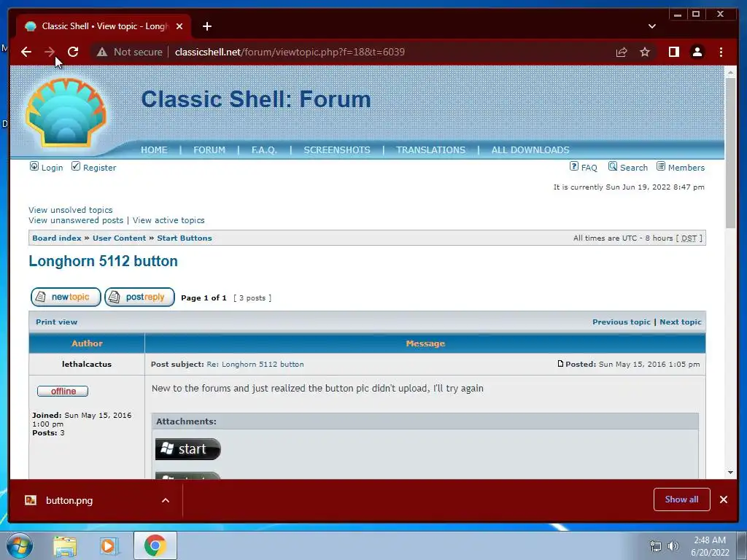Click the address bar URL

tap(290, 52)
